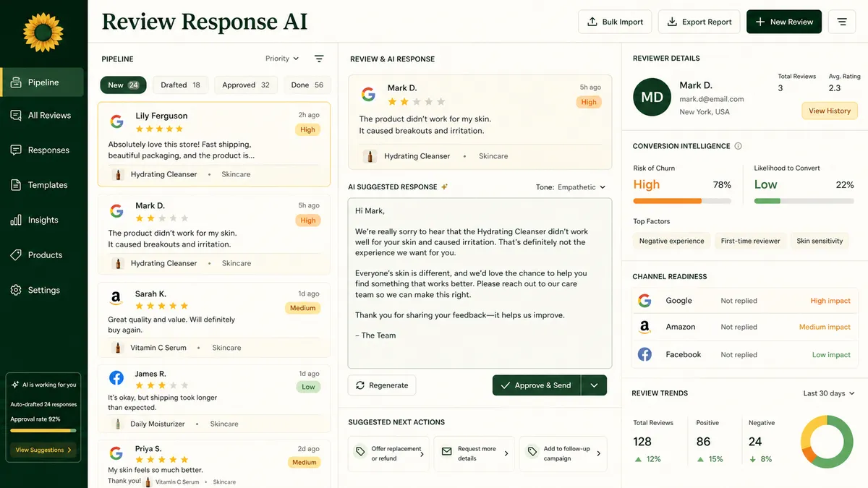Click the Negative experience factor chip
This screenshot has height=488, width=868.
point(671,241)
